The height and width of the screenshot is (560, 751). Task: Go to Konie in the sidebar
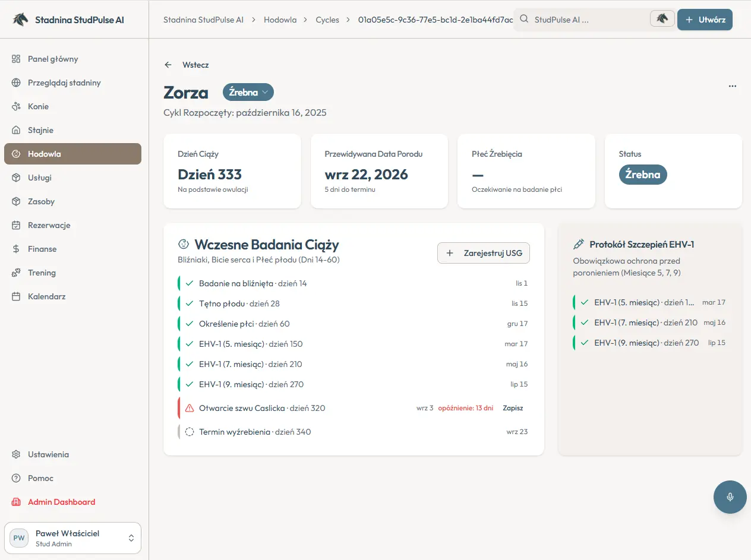72,106
